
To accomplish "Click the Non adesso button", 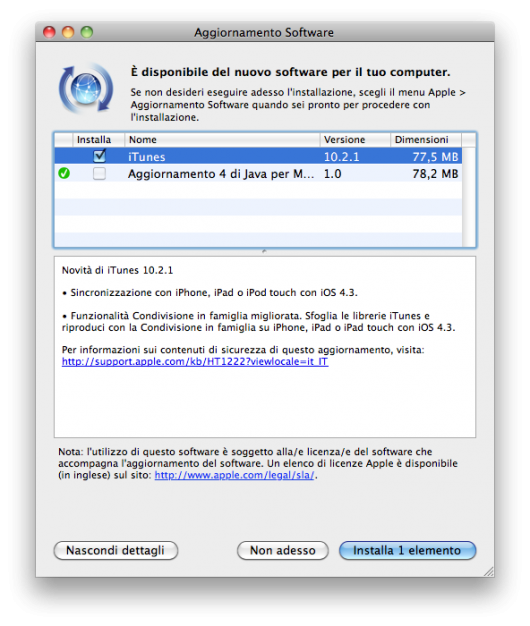I will 283,551.
